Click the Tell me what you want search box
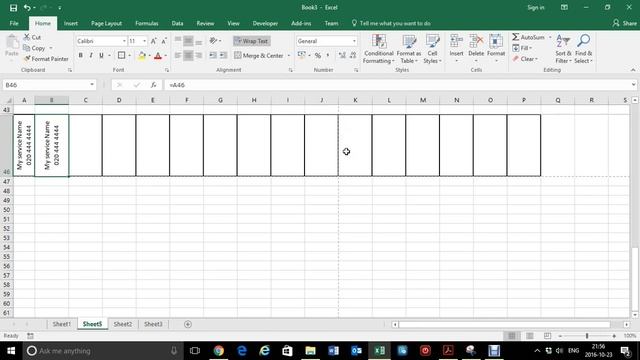Viewport: 640px width, 360px height. coord(391,23)
